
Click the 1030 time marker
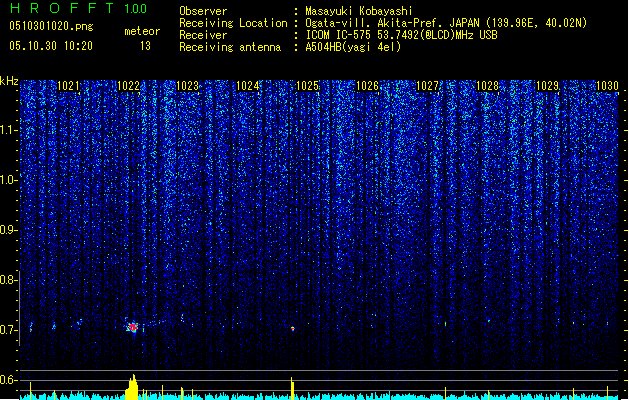pyautogui.click(x=607, y=86)
